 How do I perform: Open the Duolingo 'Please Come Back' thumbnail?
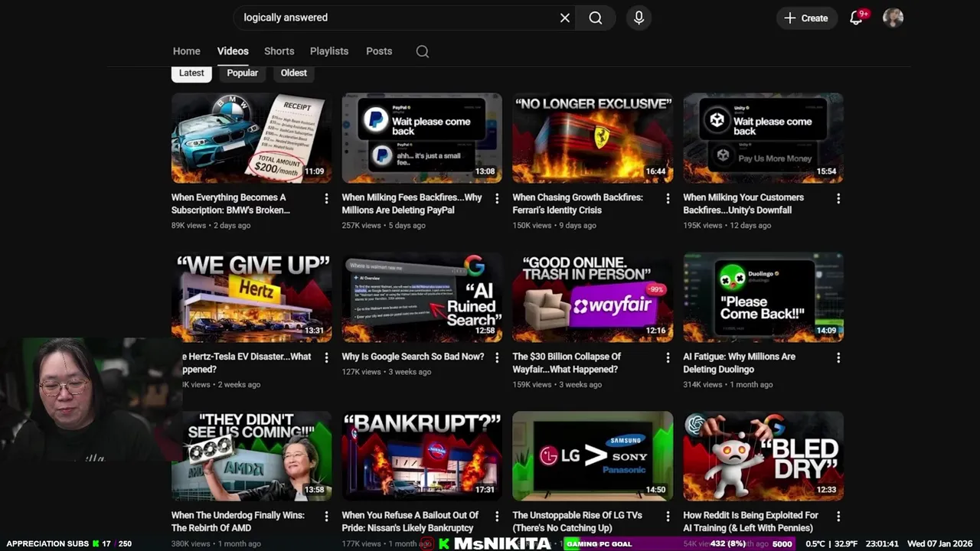click(x=763, y=297)
